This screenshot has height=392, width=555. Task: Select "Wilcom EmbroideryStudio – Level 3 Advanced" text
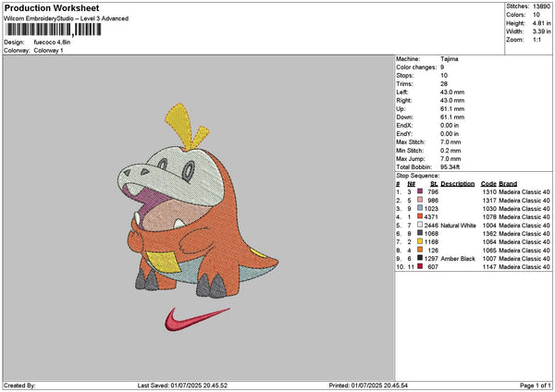coord(66,18)
